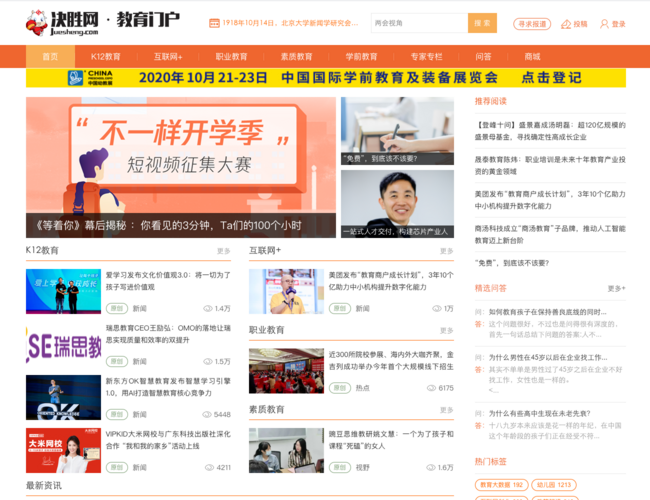Open article 新东方OK智慧教育发布
650x500 pixels.
tap(168, 387)
